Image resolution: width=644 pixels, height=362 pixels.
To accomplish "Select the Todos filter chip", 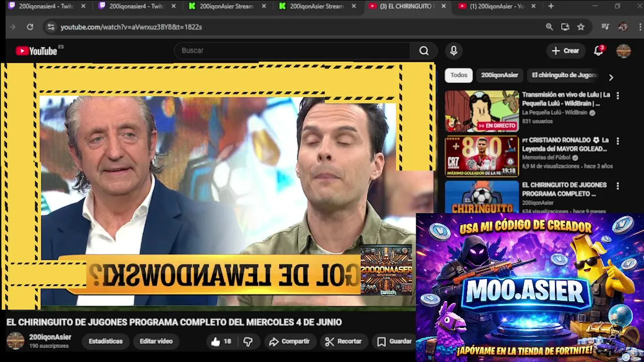I will (458, 75).
